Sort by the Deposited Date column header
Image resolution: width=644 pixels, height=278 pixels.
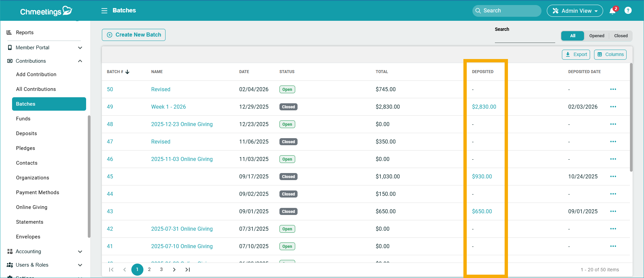click(x=584, y=72)
